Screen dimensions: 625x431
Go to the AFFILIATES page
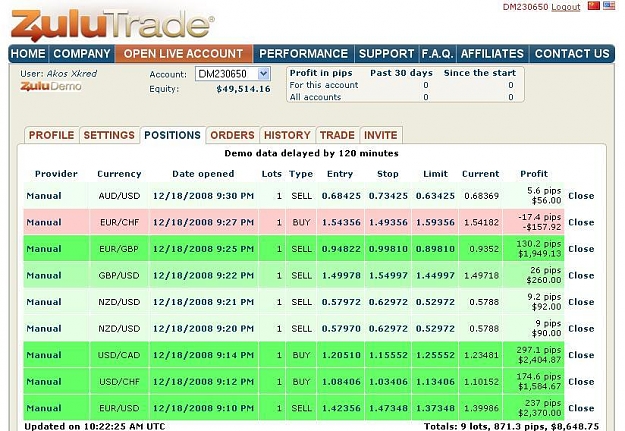(492, 54)
